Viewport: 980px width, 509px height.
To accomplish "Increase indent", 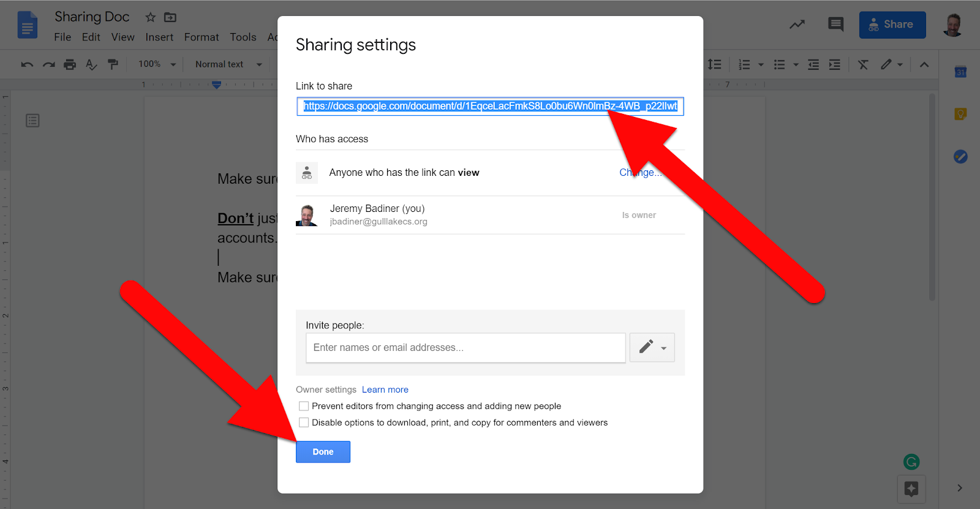I will click(835, 64).
